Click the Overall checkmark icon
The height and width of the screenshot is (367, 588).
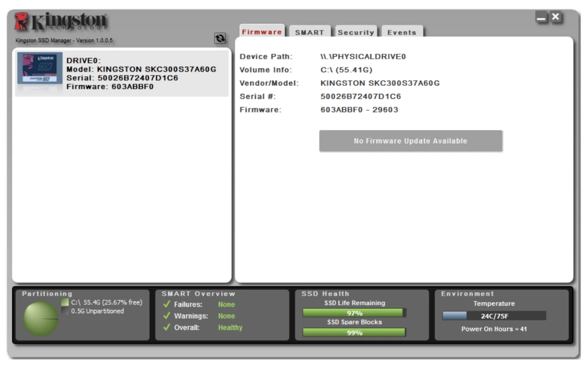[167, 328]
